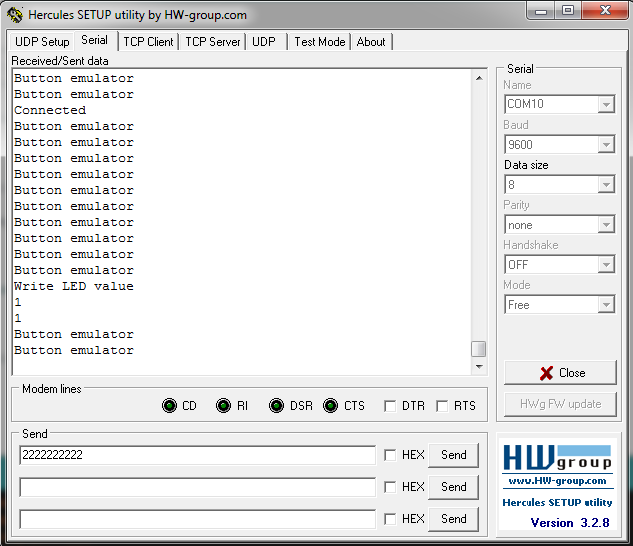Enable HEX for second send line
The width and height of the screenshot is (633, 546).
click(x=390, y=487)
